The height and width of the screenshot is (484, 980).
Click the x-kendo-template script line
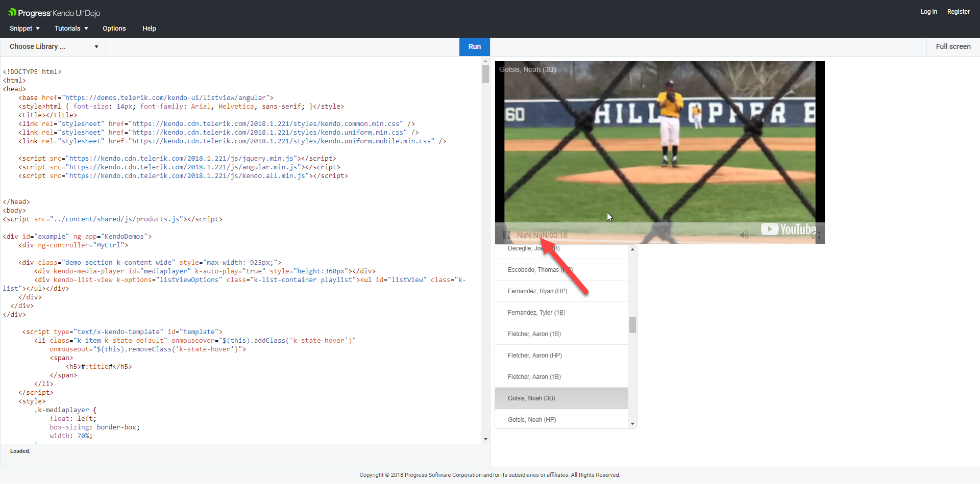[122, 332]
